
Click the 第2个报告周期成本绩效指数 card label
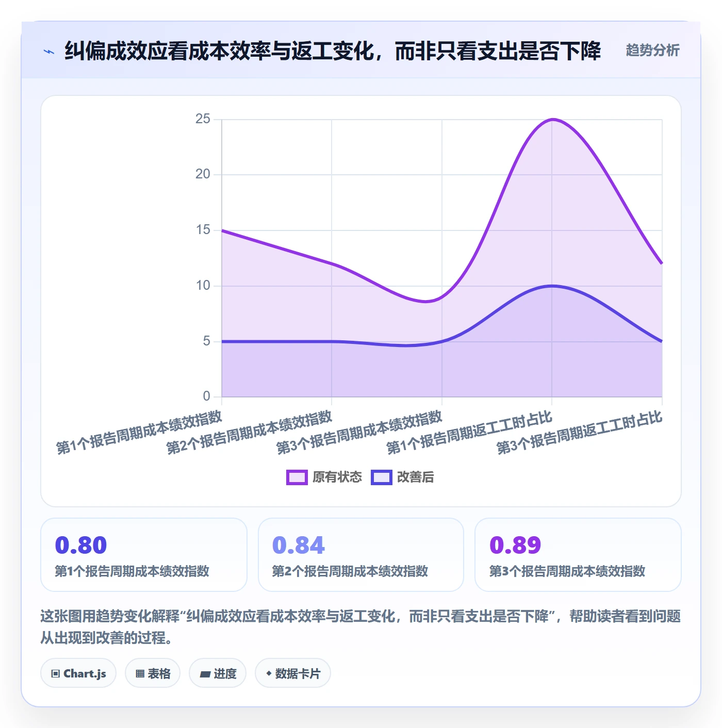[x=350, y=571]
